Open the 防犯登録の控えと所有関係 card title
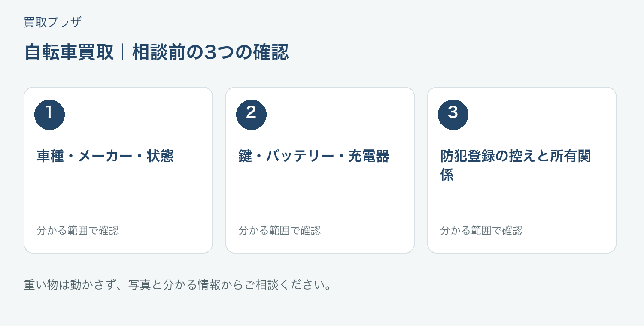Screen dimensions: 644x326 point(516,166)
